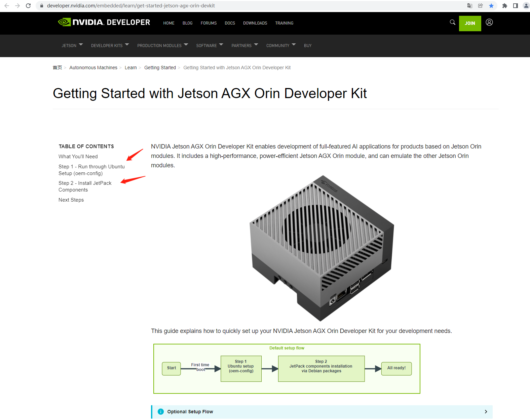530x420 pixels.
Task: Toggle the bookmark star icon
Action: tap(491, 6)
